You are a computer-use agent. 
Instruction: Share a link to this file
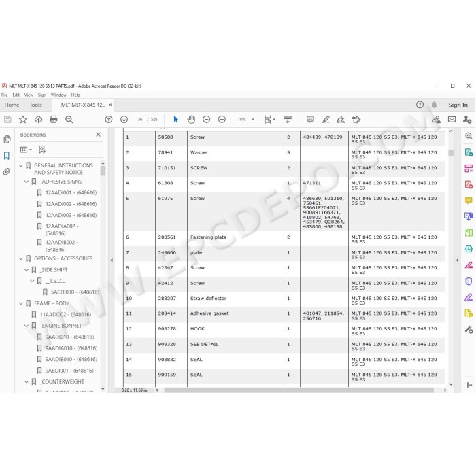437,120
